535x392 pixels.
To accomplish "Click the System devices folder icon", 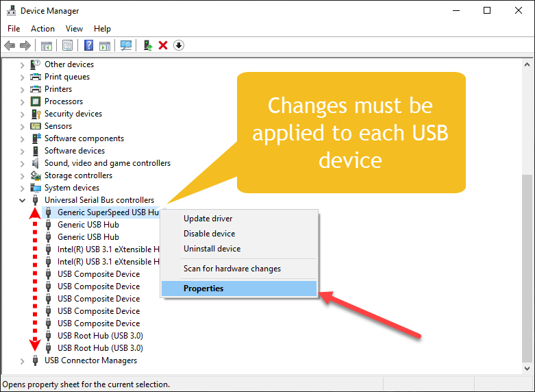I will [36, 188].
